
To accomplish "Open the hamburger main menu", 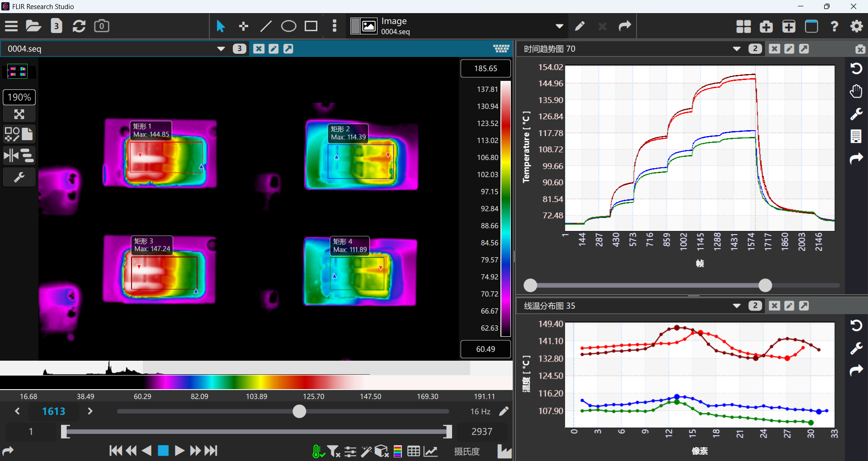I will [11, 26].
